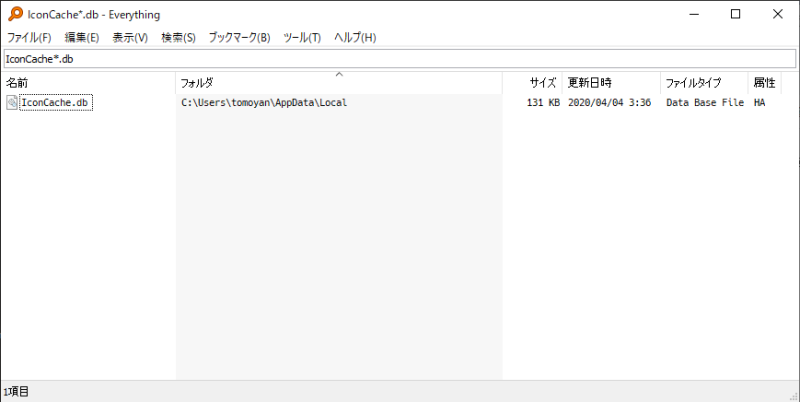Click the status bar resize grip
This screenshot has height=402, width=800.
click(x=794, y=396)
